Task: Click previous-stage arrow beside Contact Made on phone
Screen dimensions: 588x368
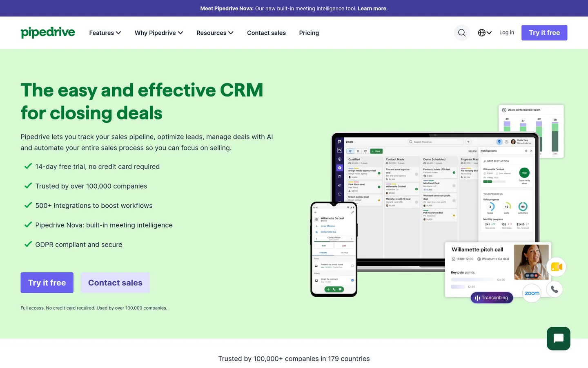Action: (x=316, y=239)
